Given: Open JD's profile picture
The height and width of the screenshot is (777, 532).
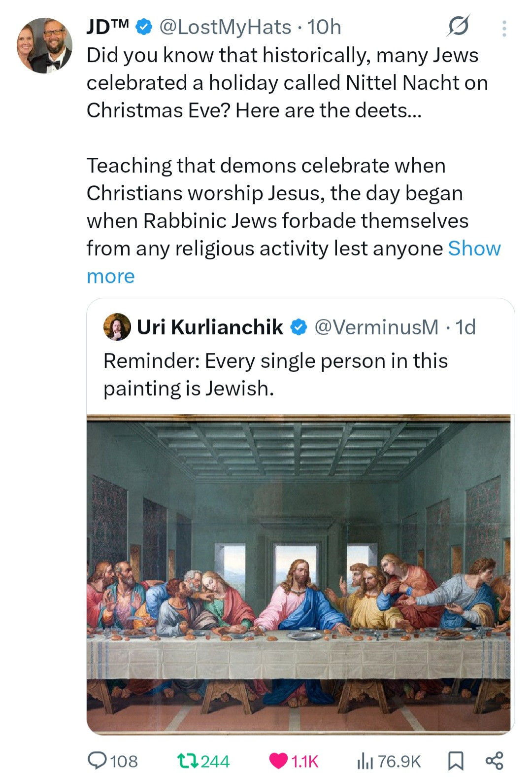Looking at the screenshot, I should (x=45, y=45).
